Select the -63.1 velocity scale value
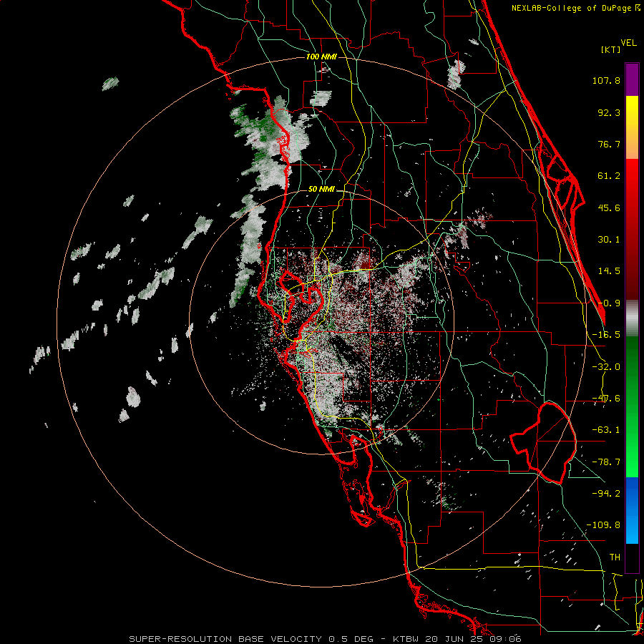644x644 pixels. point(606,430)
